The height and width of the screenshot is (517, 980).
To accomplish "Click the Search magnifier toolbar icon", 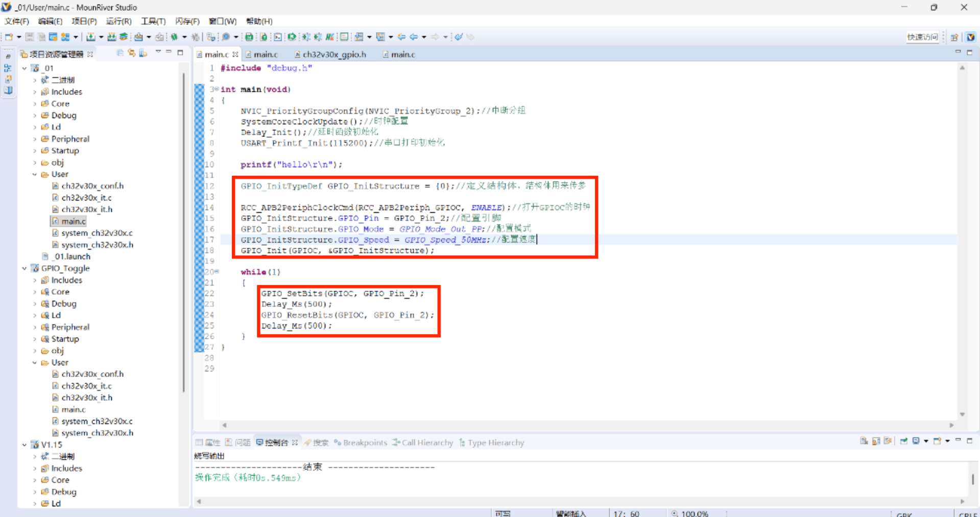I will click(226, 37).
